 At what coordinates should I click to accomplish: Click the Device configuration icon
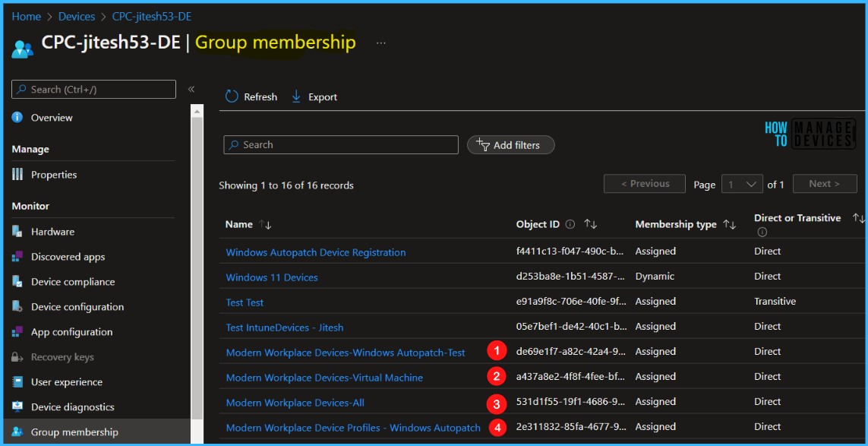17,307
